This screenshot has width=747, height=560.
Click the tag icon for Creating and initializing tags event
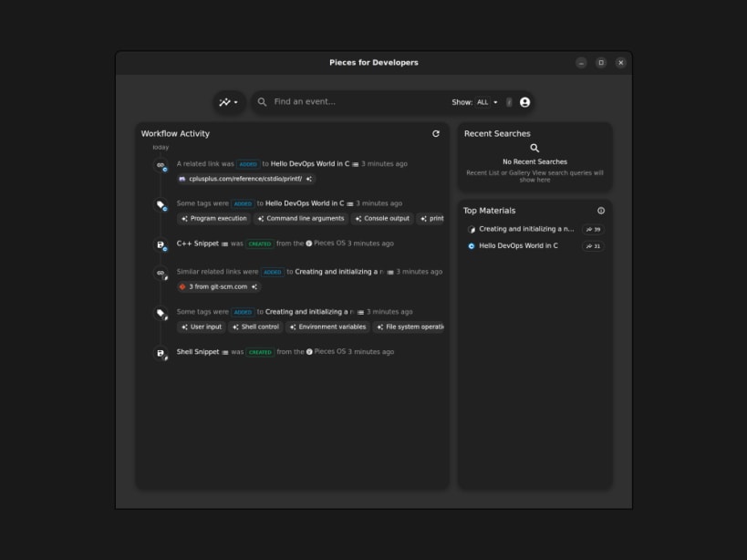click(x=161, y=314)
